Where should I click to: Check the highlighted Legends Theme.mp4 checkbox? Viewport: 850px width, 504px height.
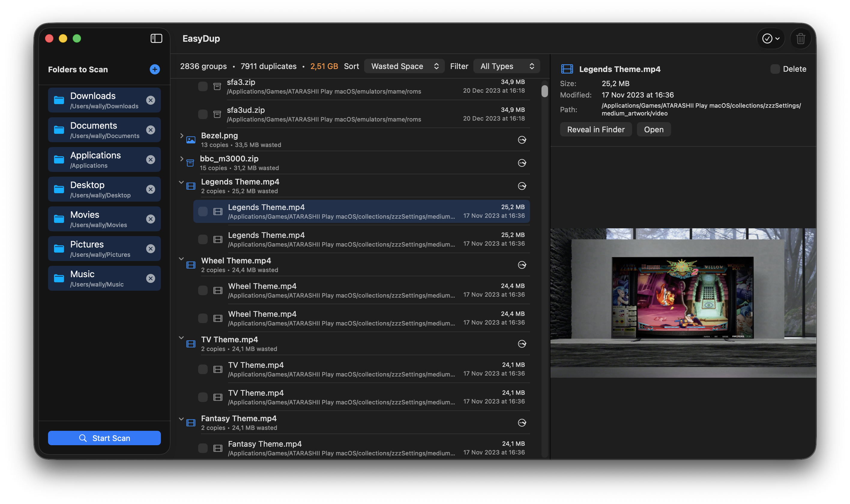pyautogui.click(x=203, y=211)
